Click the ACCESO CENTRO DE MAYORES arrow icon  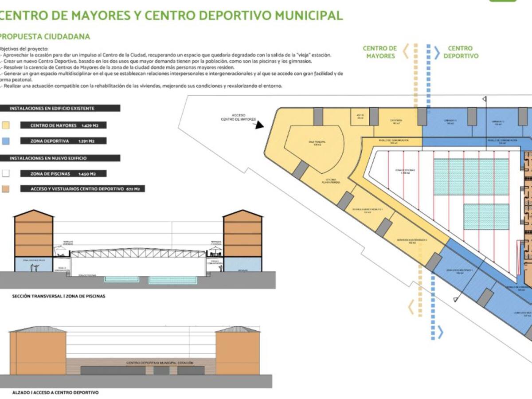258,126
